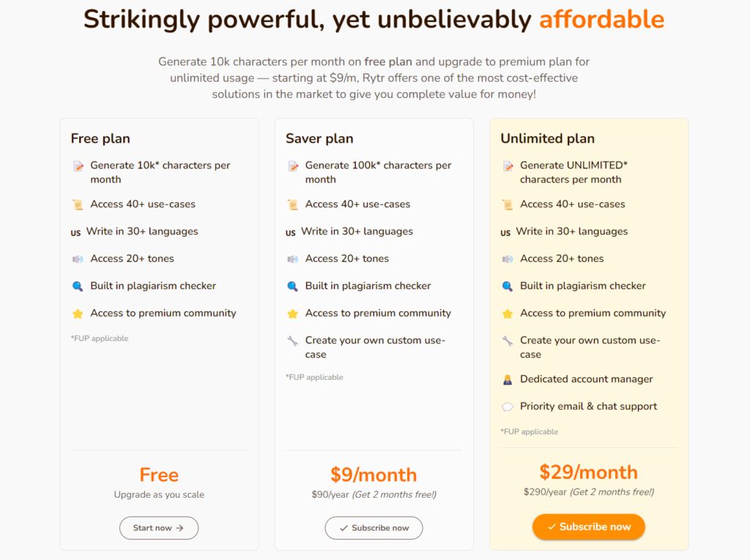Viewport: 750px width, 560px height.
Task: Click Dedicated account manager feature text
Action: click(x=586, y=379)
